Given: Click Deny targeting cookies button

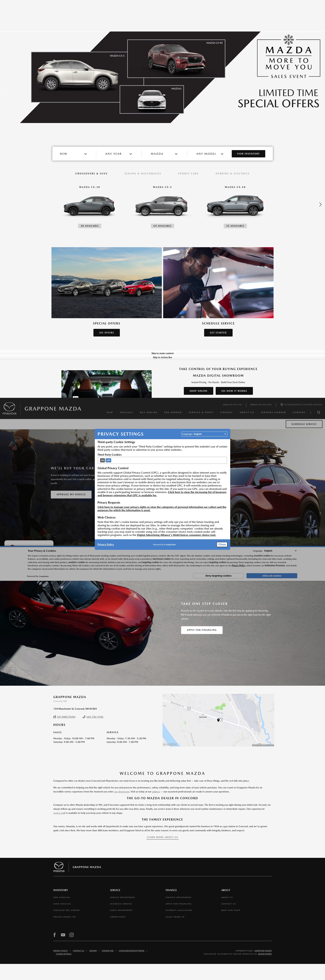Looking at the screenshot, I should point(219,576).
